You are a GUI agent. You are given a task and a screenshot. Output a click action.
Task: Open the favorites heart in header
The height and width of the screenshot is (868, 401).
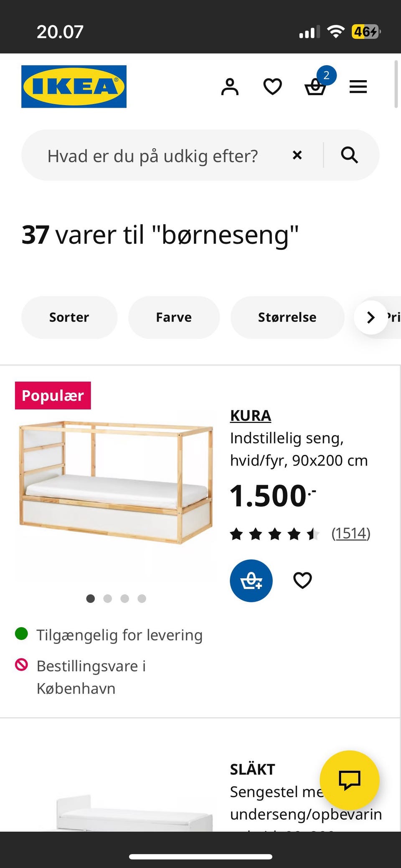point(272,87)
